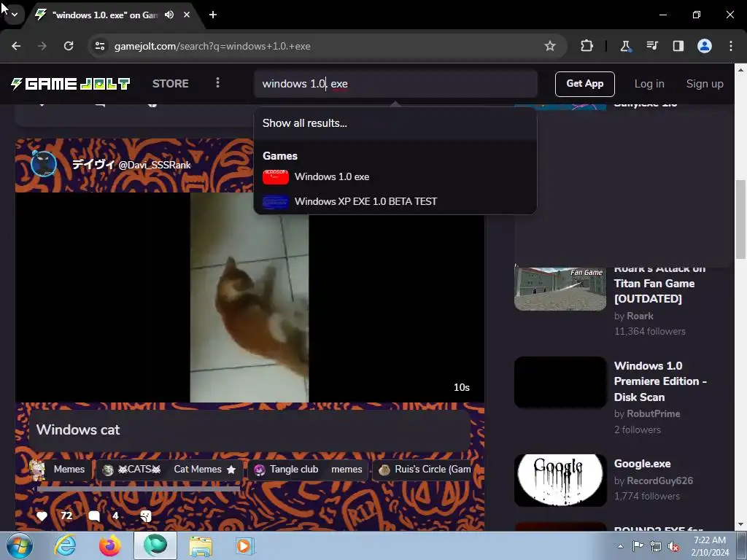
Task: Open the Google.exe game thumbnail
Action: point(560,481)
